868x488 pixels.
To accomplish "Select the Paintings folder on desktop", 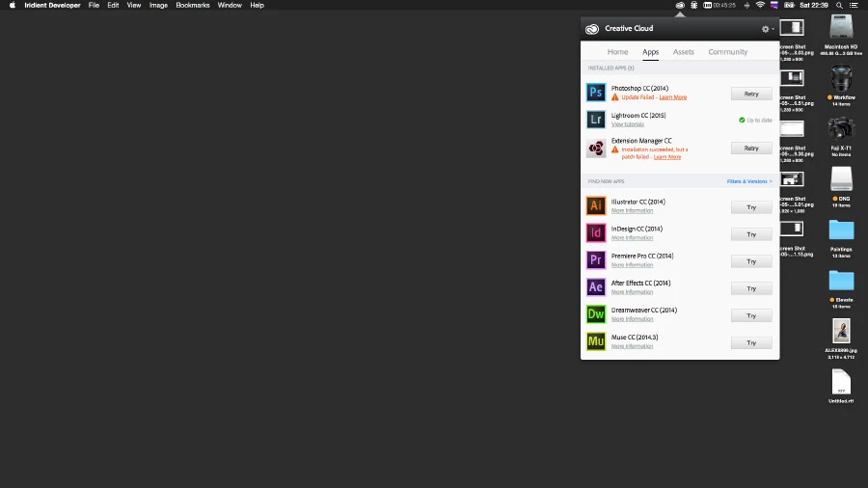I will click(841, 230).
